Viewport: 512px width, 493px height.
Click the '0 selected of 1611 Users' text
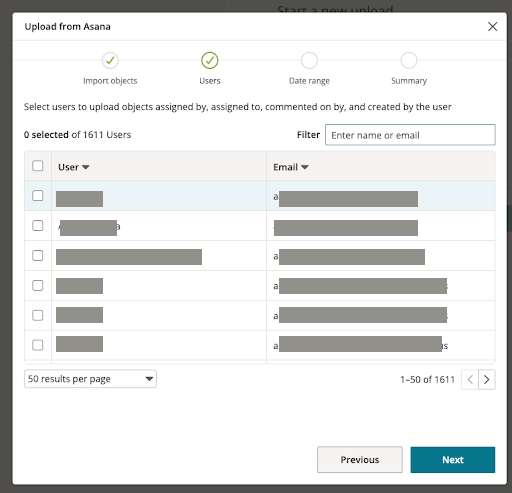[x=77, y=135]
